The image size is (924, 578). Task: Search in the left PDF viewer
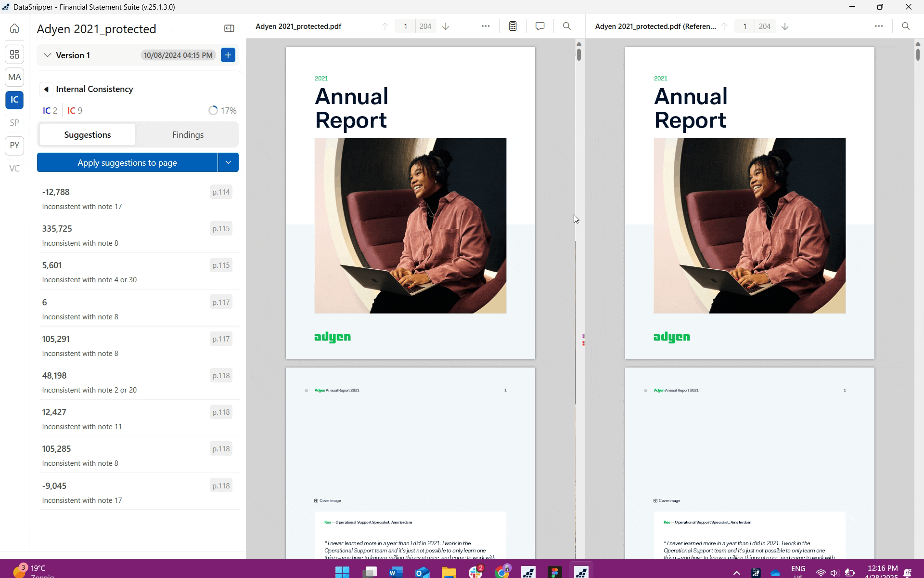(567, 26)
